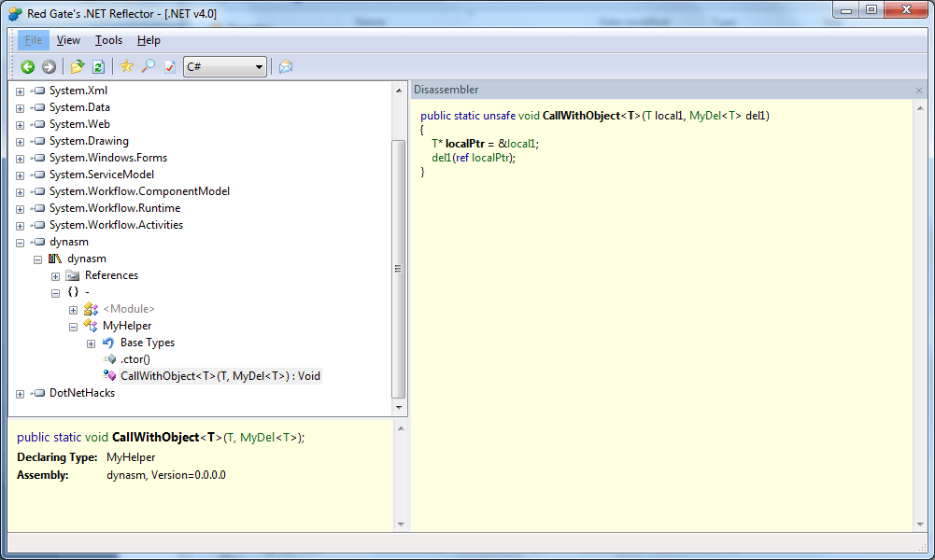Expand the System.Windows.Forms node
935x560 pixels.
tap(21, 159)
